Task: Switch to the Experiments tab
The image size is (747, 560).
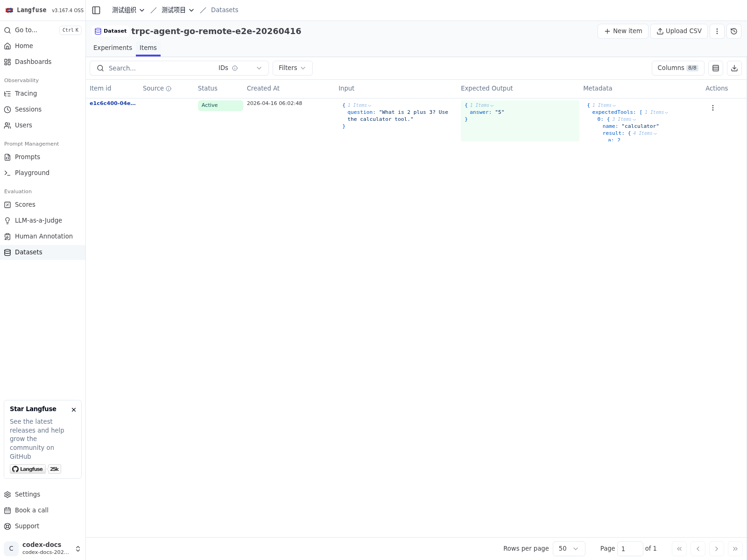Action: click(x=113, y=48)
